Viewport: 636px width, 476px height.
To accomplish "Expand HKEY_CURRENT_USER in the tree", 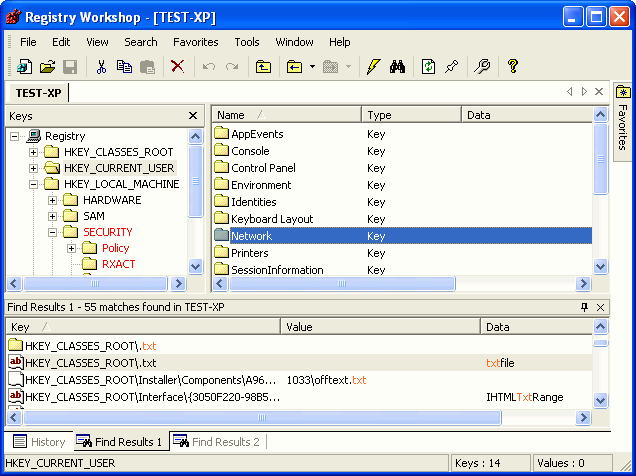I will pos(33,168).
